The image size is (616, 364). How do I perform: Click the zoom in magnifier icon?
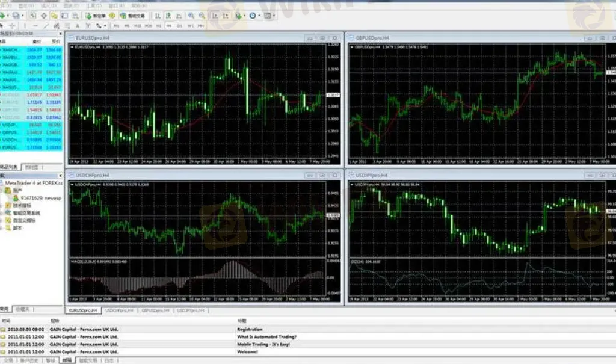pyautogui.click(x=191, y=16)
